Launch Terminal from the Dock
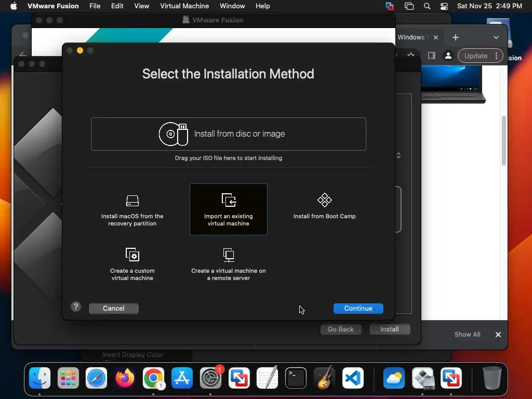Image resolution: width=532 pixels, height=399 pixels. [296, 378]
